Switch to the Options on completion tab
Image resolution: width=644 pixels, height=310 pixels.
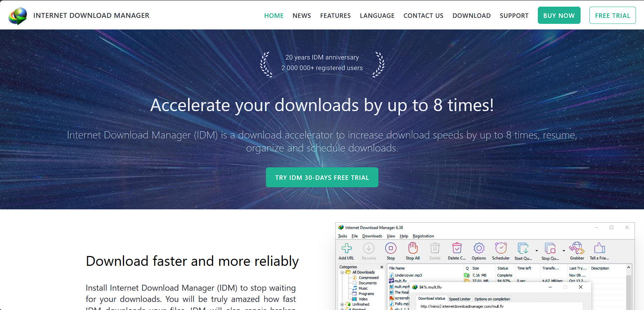coord(492,299)
